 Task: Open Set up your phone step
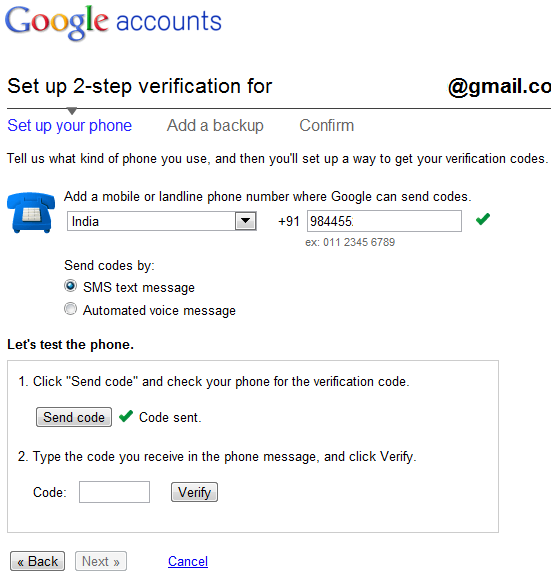[x=70, y=126]
